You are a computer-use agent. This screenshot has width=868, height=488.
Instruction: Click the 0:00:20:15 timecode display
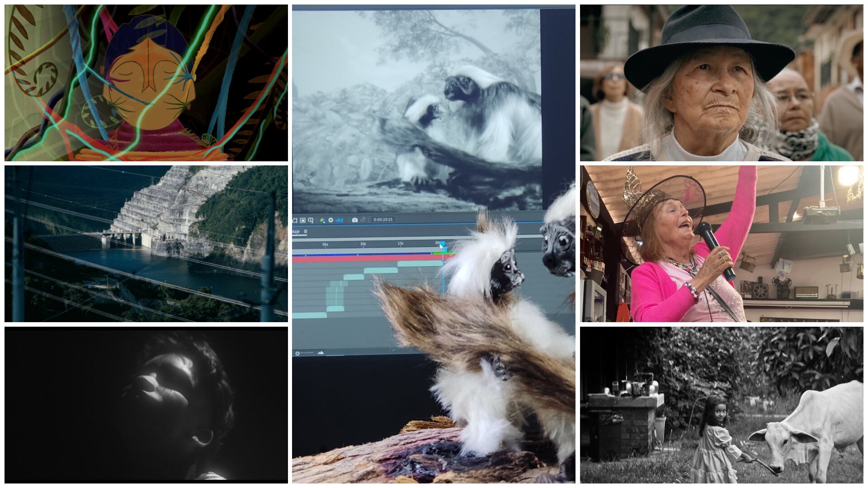coord(383,220)
